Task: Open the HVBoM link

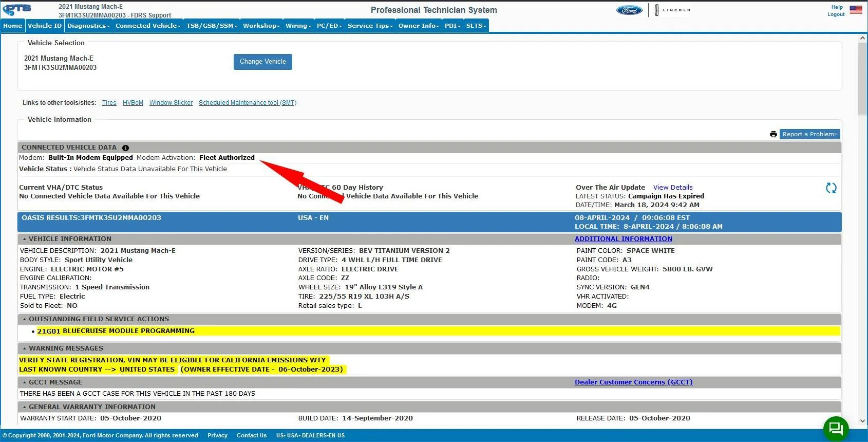Action: pos(133,103)
